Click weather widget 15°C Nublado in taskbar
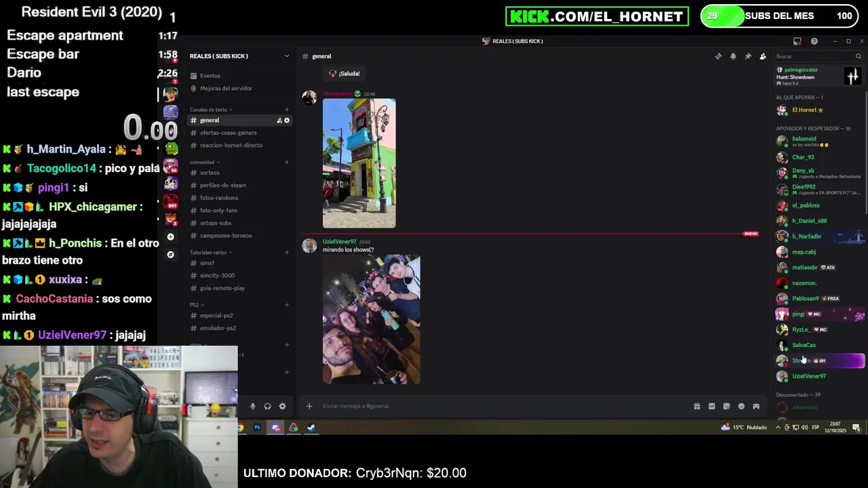868x488 pixels. pyautogui.click(x=744, y=428)
